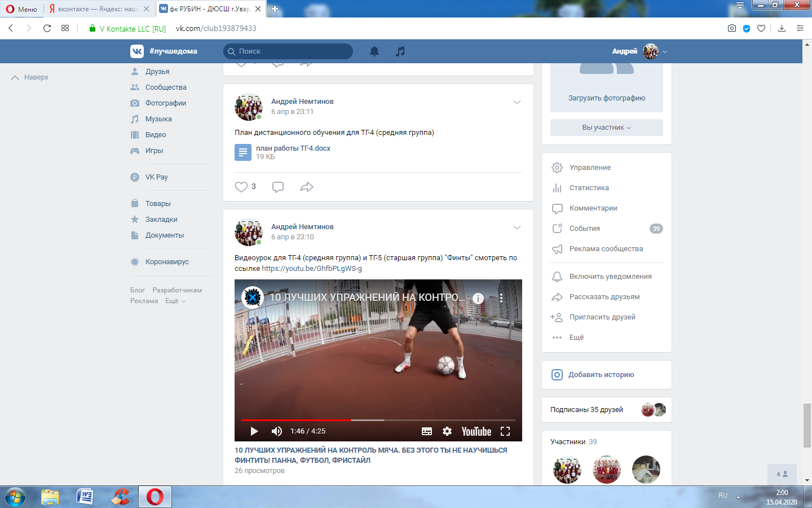This screenshot has width=812, height=508.
Task: Mute the video with the speaker button
Action: [276, 431]
